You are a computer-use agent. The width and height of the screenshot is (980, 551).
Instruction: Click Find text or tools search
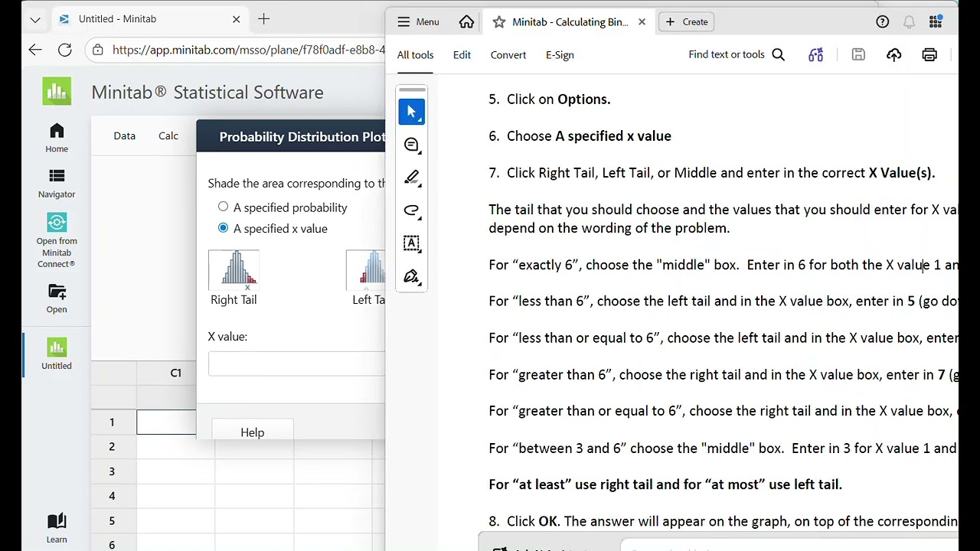point(737,54)
